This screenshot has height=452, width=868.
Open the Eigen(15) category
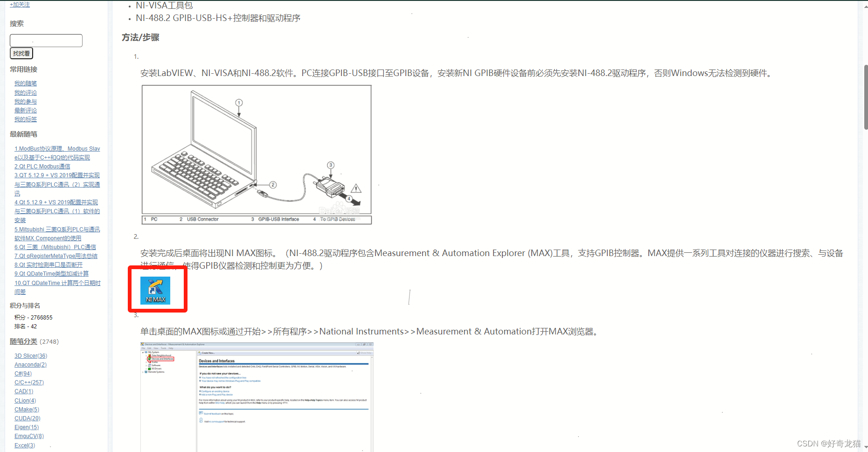(27, 427)
